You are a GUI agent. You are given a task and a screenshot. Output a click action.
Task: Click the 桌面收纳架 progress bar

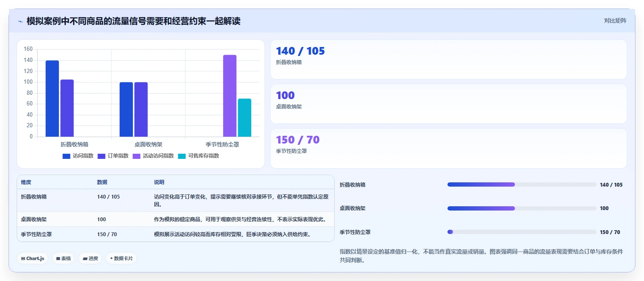pyautogui.click(x=522, y=208)
